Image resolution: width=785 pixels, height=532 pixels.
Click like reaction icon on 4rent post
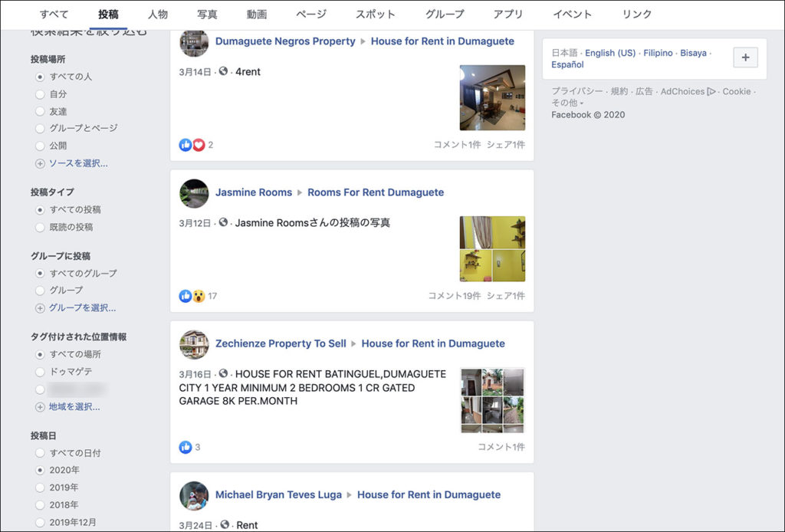pyautogui.click(x=186, y=145)
